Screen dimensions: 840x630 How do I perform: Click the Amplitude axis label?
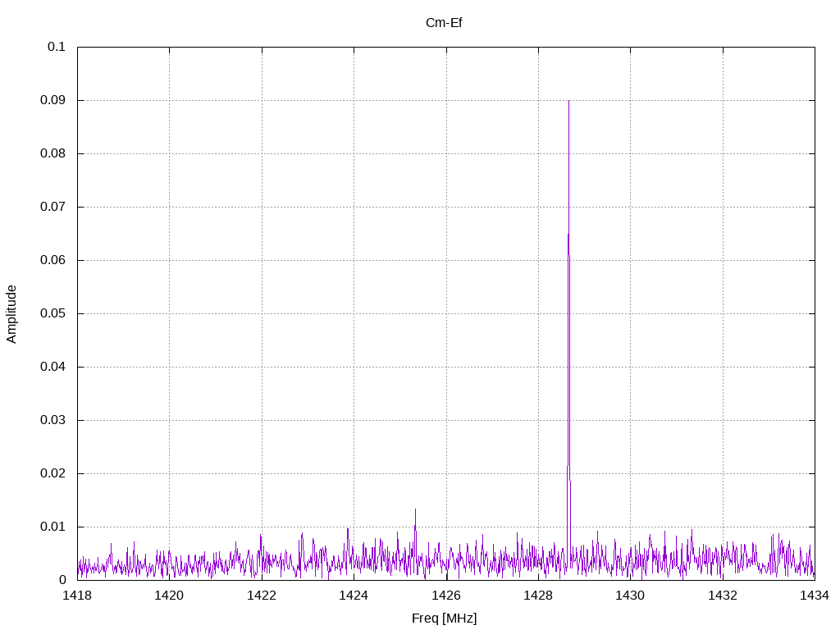11,314
